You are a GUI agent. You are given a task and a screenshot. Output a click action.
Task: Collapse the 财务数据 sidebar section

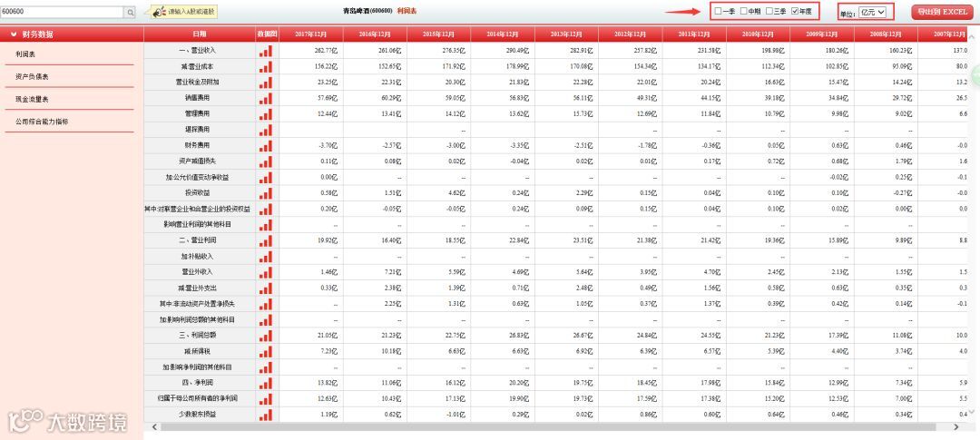13,34
